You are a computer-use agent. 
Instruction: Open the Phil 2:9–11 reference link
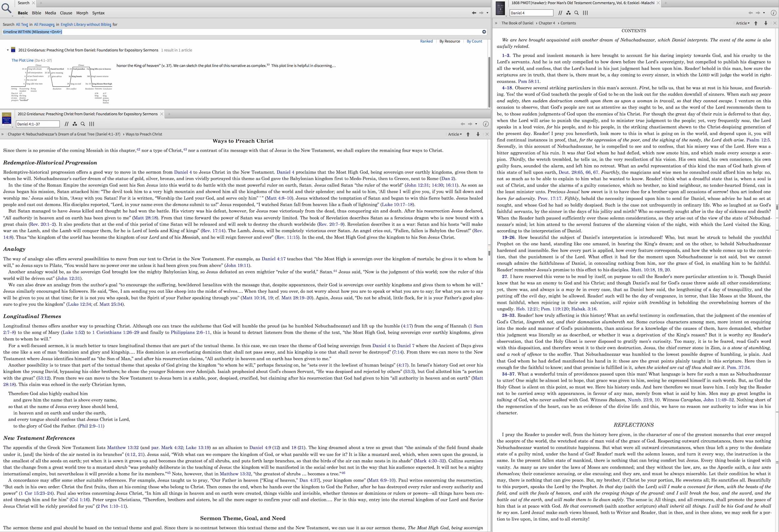pyautogui.click(x=91, y=426)
